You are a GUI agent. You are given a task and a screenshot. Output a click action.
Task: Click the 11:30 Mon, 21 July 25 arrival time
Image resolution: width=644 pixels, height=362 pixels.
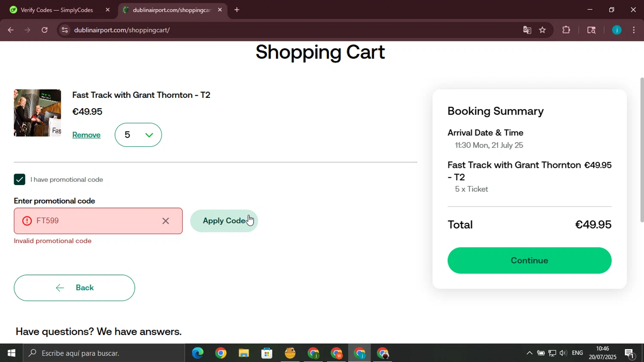tap(489, 145)
